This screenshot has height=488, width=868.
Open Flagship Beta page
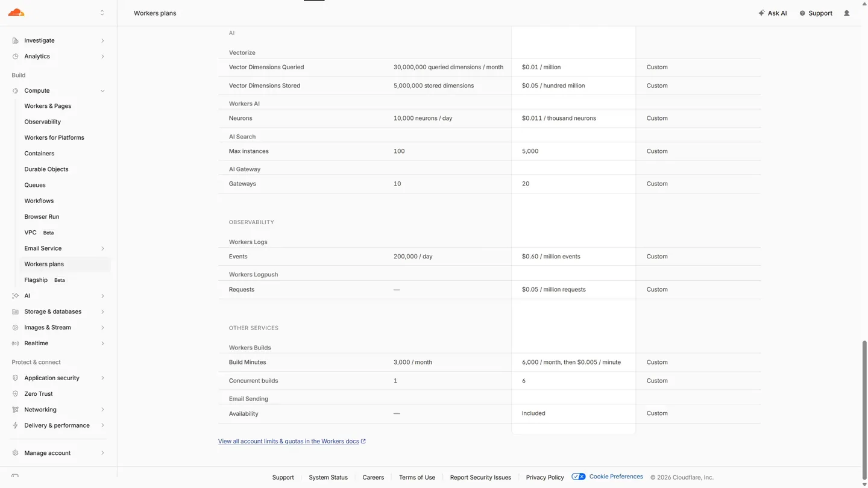pos(45,280)
